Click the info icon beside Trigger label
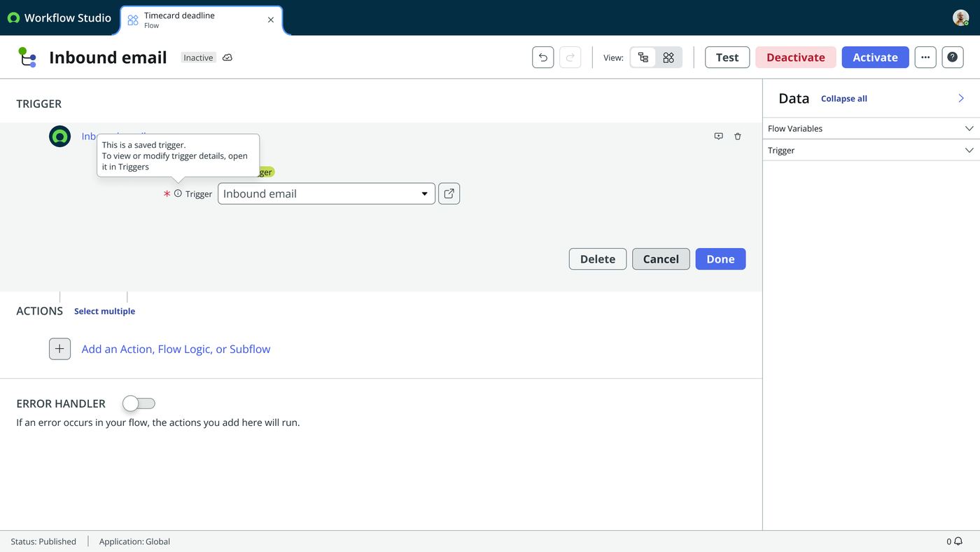Viewport: 980px width, 552px height. (178, 193)
